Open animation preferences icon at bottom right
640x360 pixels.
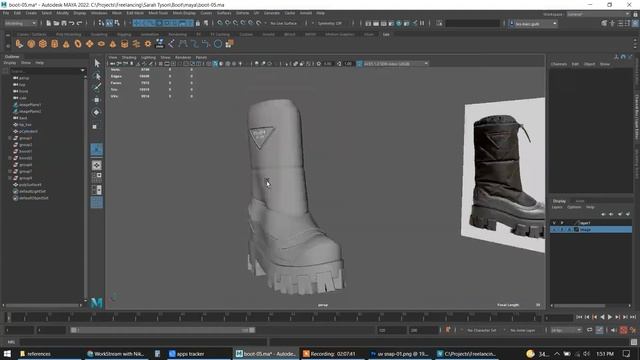coord(633,330)
